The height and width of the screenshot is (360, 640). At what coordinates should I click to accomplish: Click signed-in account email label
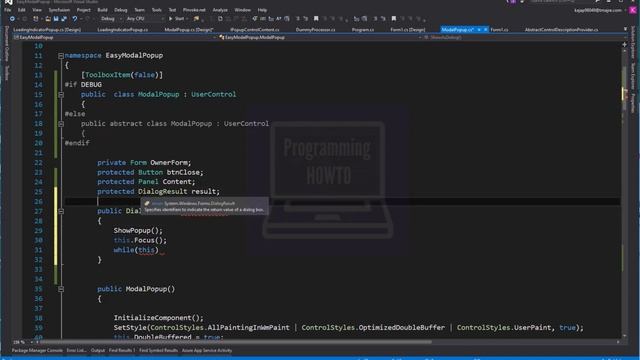[x=598, y=10]
